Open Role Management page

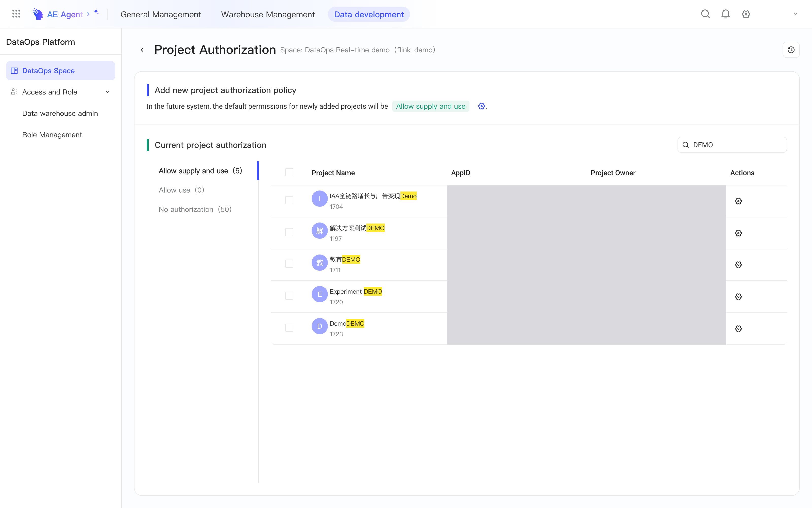click(x=52, y=135)
